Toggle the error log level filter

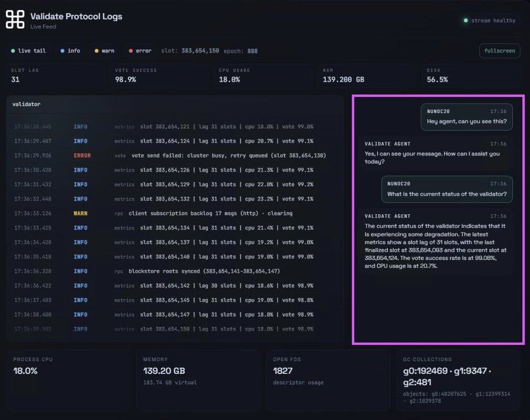tap(140, 51)
